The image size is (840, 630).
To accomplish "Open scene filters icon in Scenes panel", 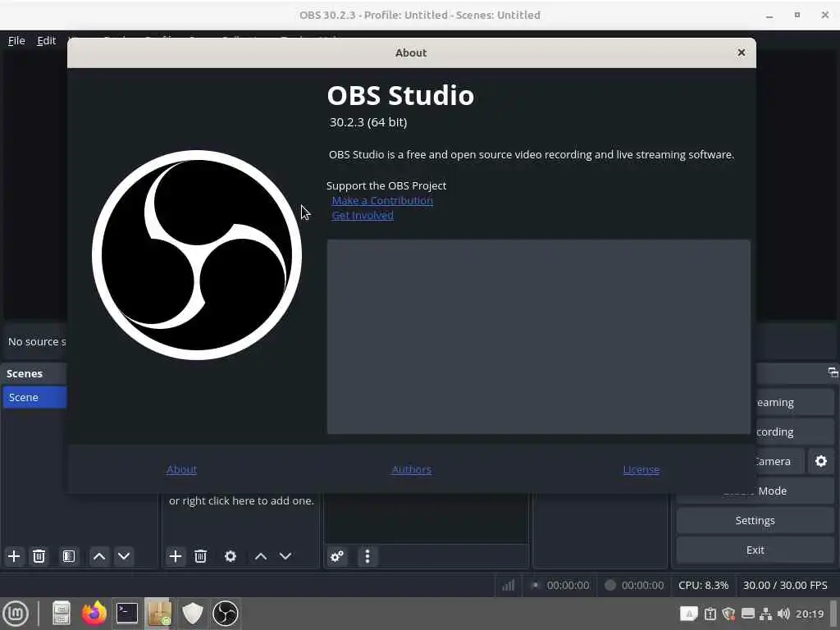I will point(69,556).
